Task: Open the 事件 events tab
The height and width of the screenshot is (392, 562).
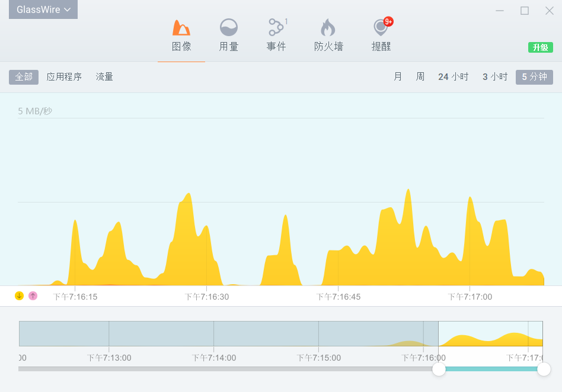Action: tap(276, 36)
